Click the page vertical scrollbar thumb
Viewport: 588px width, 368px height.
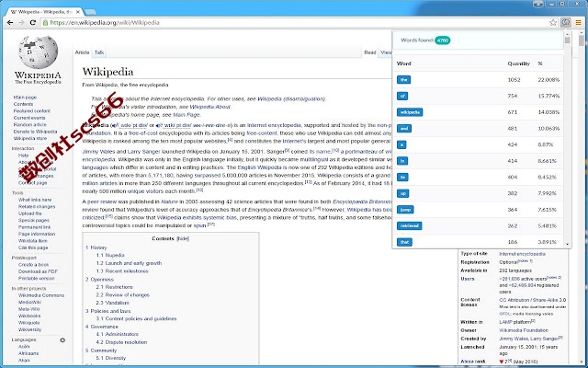pos(582,40)
